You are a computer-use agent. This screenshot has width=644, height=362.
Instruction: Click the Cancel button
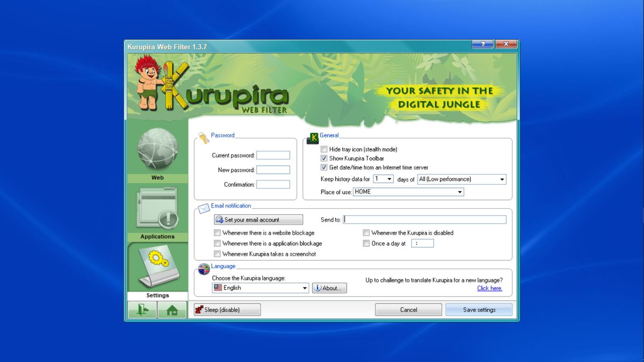tap(409, 310)
